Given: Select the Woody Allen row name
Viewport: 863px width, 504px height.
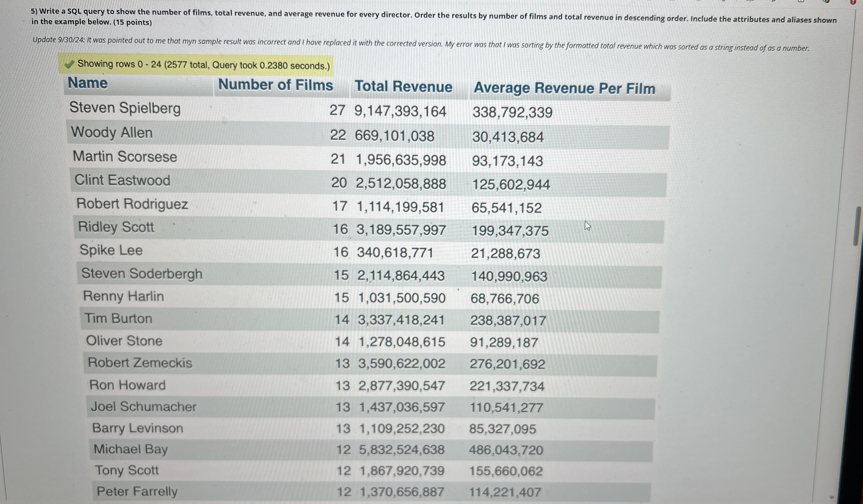Looking at the screenshot, I should (x=112, y=133).
